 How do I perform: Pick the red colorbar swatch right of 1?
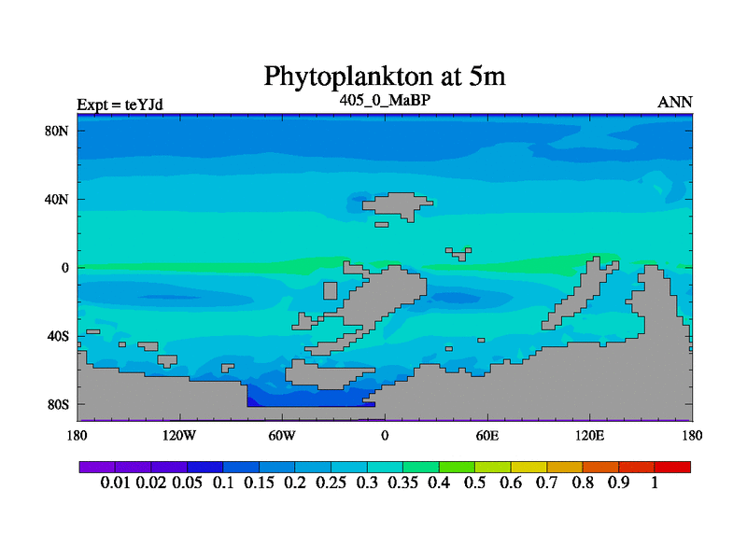click(672, 467)
